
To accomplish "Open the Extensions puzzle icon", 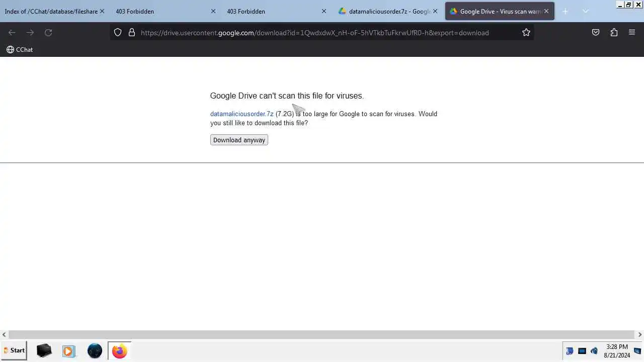I will [x=614, y=32].
